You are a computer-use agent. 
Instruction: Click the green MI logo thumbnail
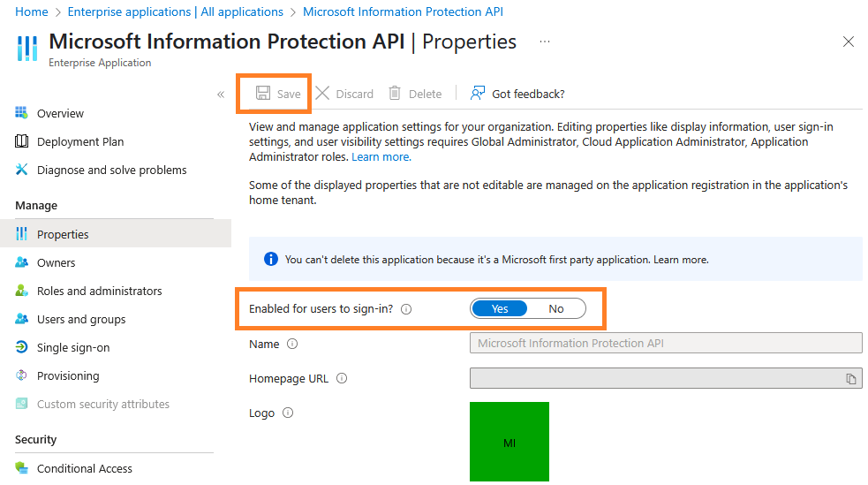coord(509,442)
